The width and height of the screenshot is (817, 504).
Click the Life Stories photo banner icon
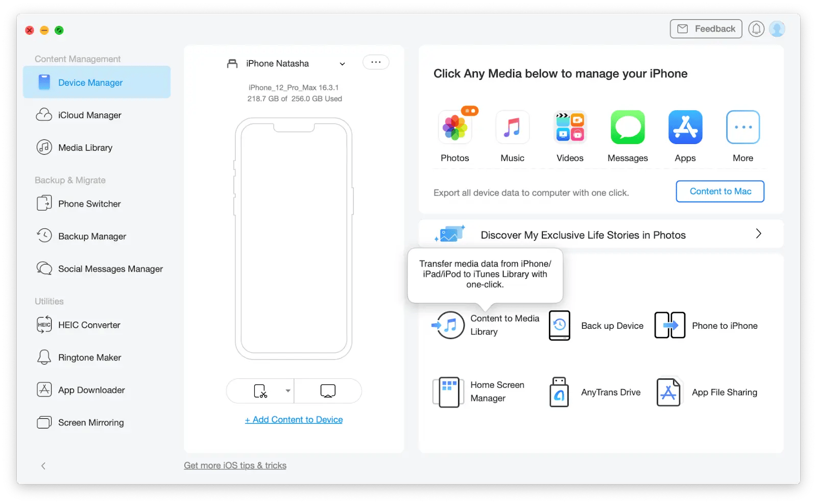(x=449, y=234)
